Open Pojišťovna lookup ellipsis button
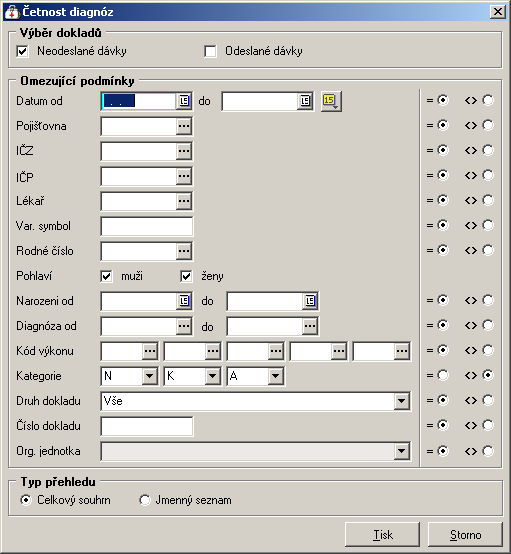 click(184, 126)
